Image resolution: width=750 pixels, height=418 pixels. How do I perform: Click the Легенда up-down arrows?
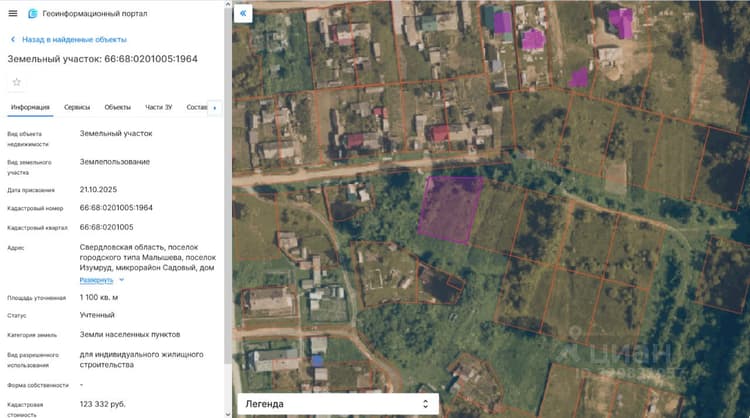(x=425, y=404)
